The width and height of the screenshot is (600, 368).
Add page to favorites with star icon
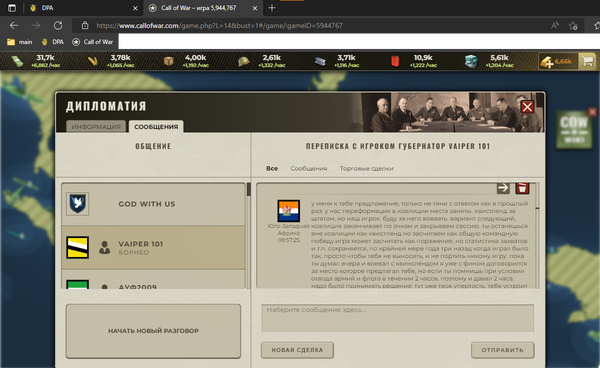(573, 26)
